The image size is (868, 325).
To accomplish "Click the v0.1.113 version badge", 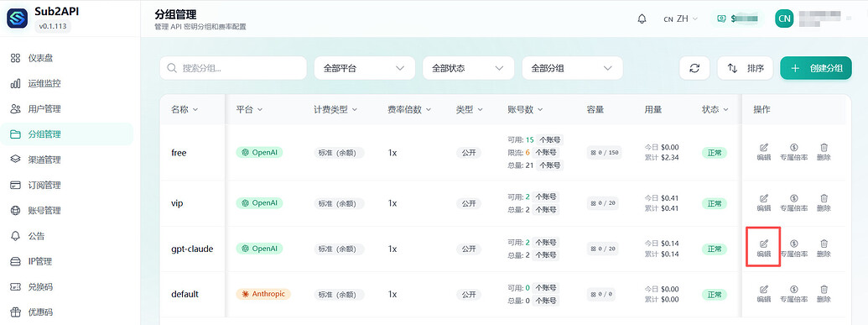I will pyautogui.click(x=53, y=25).
